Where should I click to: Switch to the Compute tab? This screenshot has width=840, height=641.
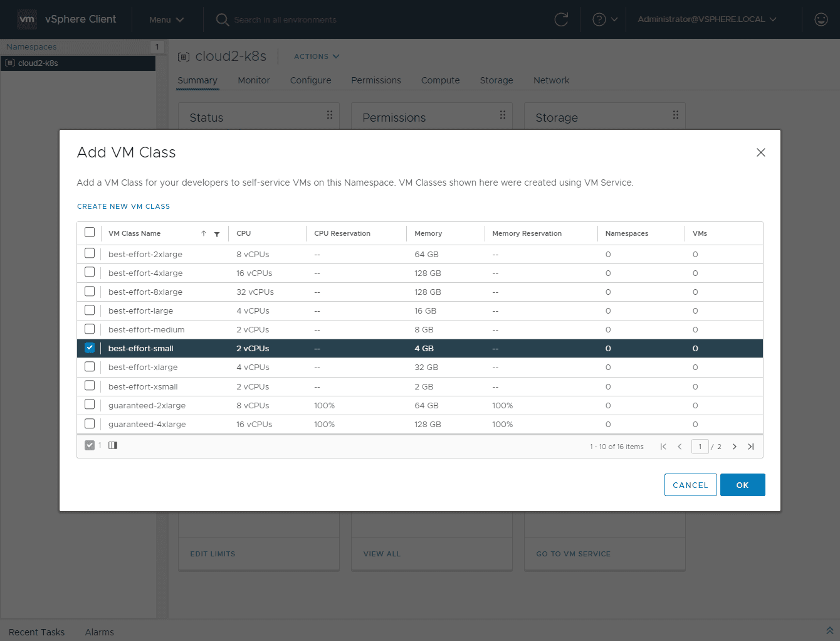click(441, 80)
